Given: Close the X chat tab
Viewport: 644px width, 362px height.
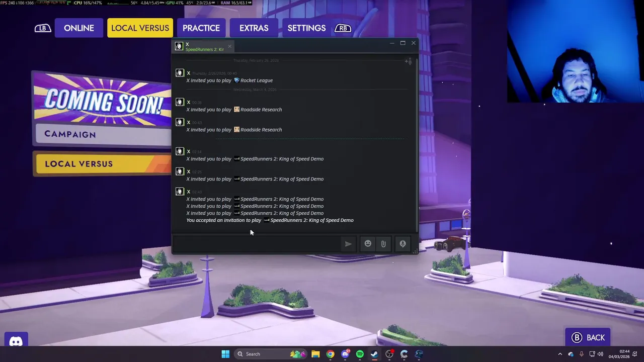Looking at the screenshot, I should pos(229,46).
